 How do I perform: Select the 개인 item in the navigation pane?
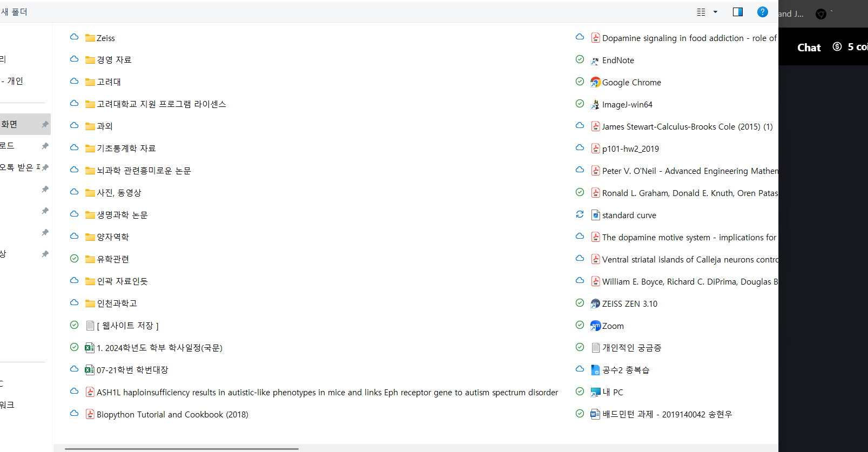(x=12, y=81)
